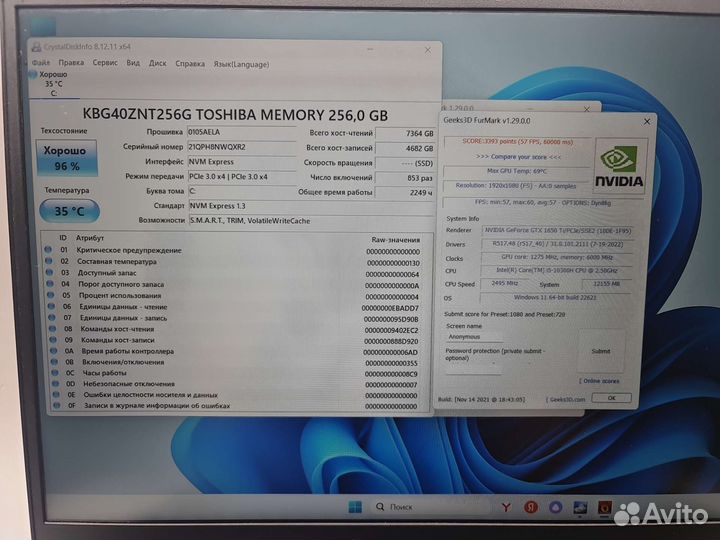
Task: Open the Правка menu
Action: (x=71, y=62)
